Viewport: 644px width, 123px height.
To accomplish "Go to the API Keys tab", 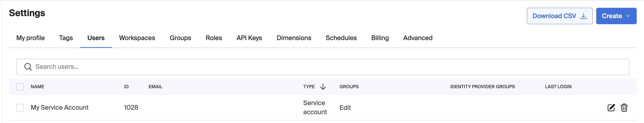I will point(249,38).
